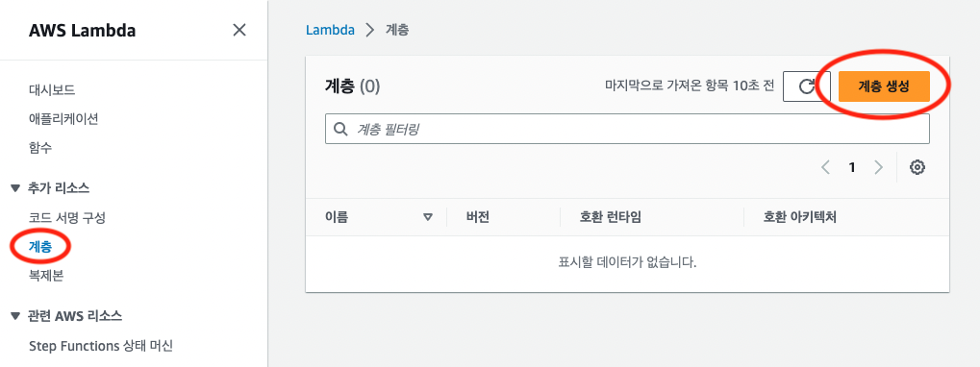The width and height of the screenshot is (980, 367).
Task: Open Step Functions 상태 머신 link
Action: click(x=101, y=345)
